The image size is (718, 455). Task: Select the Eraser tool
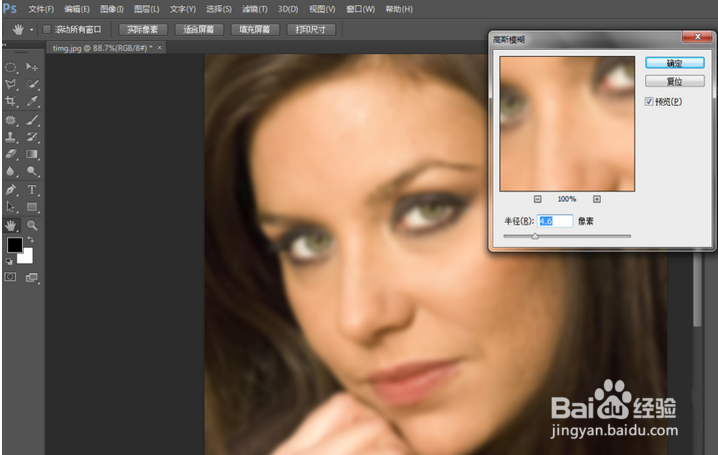(x=11, y=154)
